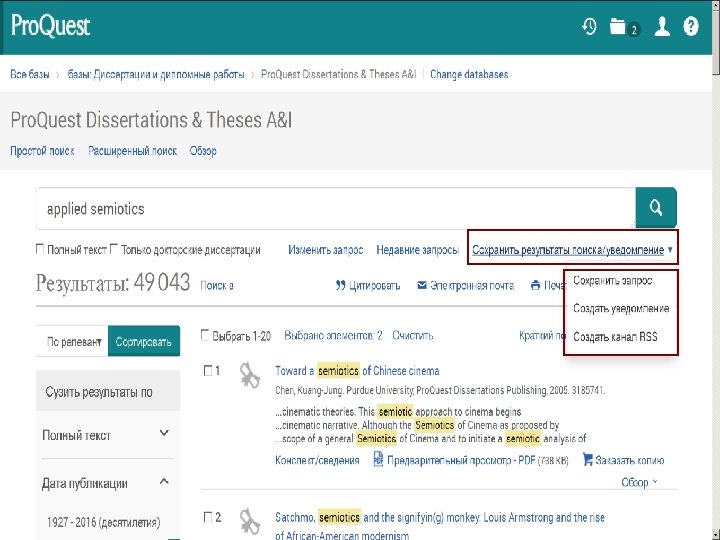720x540 pixels.
Task: Click into the applied semiotics search field
Action: pyautogui.click(x=336, y=208)
